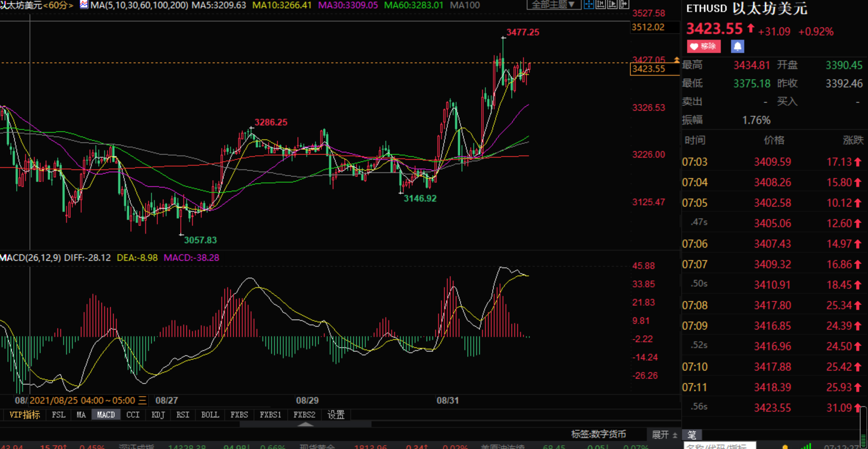Click the 标签:数字货币 tag label
Screen dimensions: 868x449
599,434
